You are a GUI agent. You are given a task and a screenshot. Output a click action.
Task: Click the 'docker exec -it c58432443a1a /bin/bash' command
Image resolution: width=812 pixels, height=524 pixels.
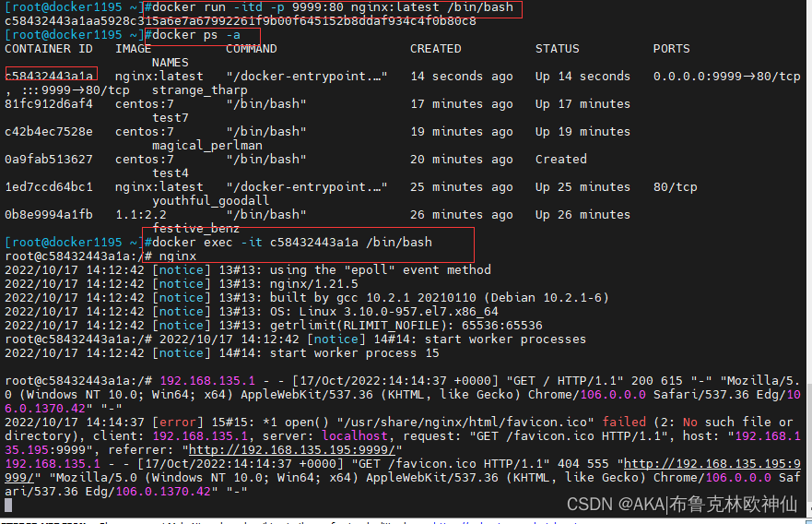[x=292, y=243]
